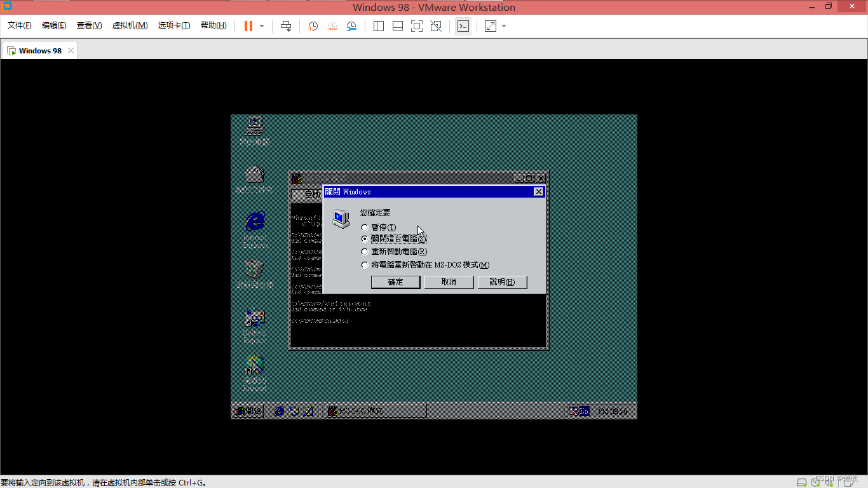The image size is (868, 488).
Task: Click the stretch guest display icon
Action: click(491, 26)
